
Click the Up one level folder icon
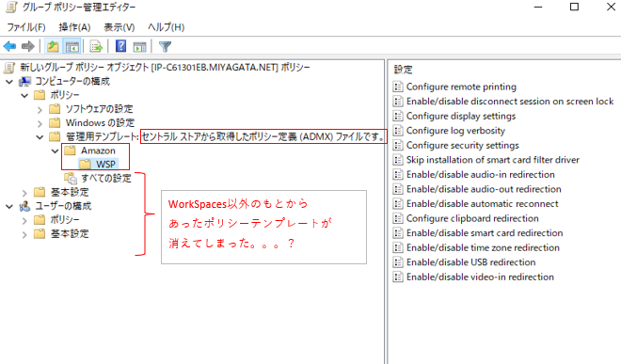[x=53, y=47]
